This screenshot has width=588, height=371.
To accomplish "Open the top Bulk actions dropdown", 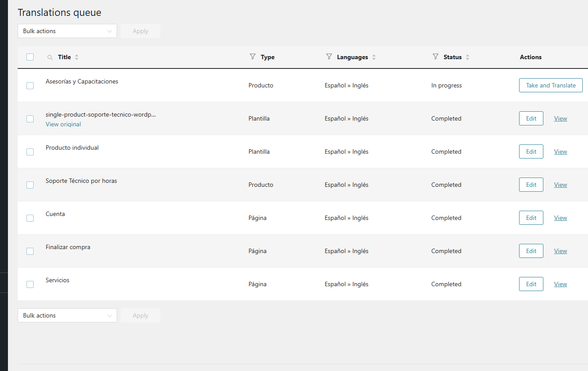I will coord(67,31).
